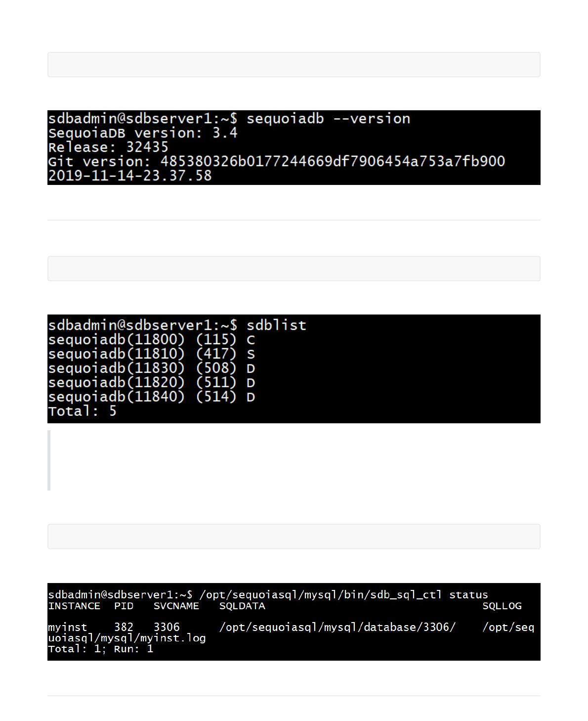This screenshot has width=588, height=721.
Task: Click the Total: 1; Run: 1 line
Action: pos(101,649)
